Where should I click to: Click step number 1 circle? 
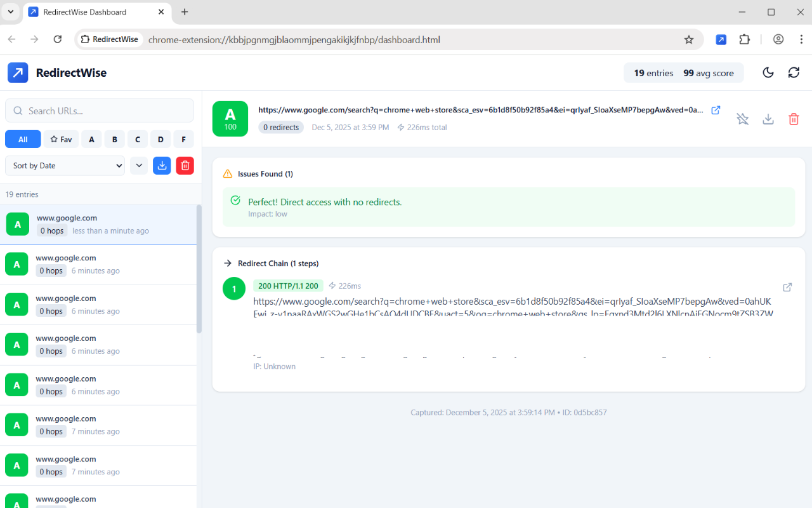click(234, 289)
